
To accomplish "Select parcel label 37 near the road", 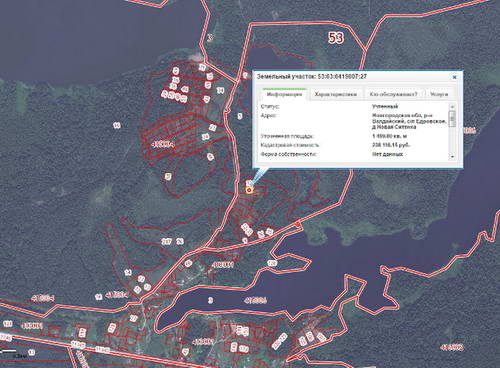I will pos(133,318).
